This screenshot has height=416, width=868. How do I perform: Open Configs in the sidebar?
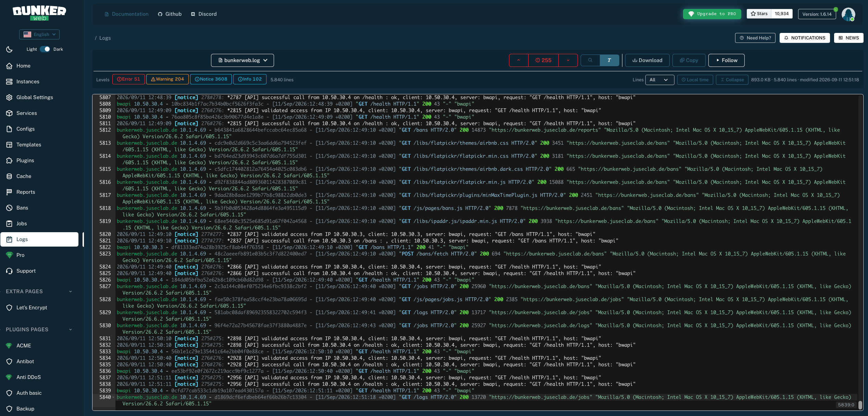(x=39, y=129)
